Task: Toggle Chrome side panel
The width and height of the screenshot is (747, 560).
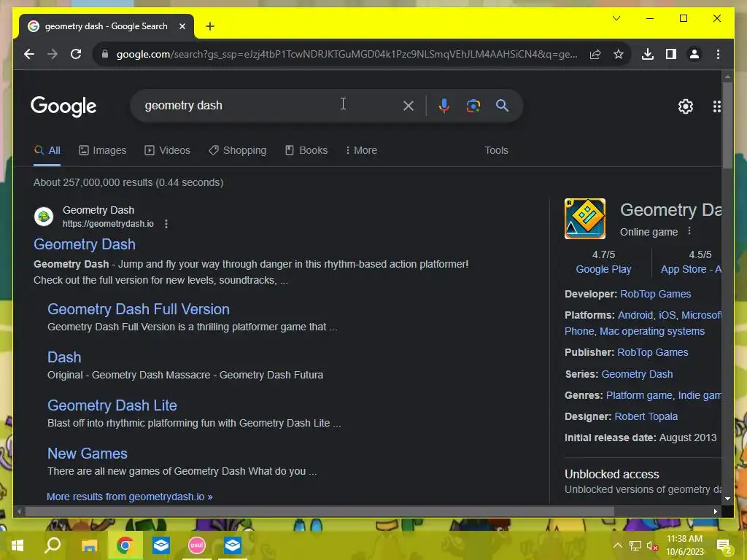Action: point(671,54)
